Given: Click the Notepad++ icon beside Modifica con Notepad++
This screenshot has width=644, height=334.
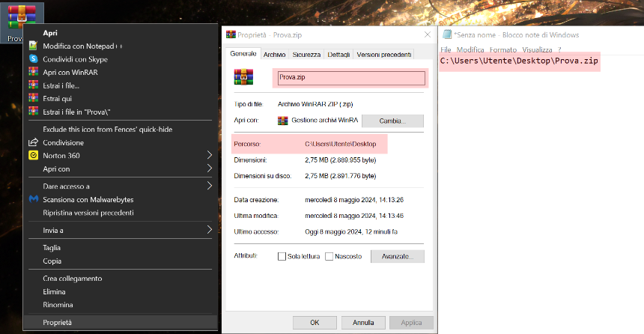Looking at the screenshot, I should coord(33,46).
